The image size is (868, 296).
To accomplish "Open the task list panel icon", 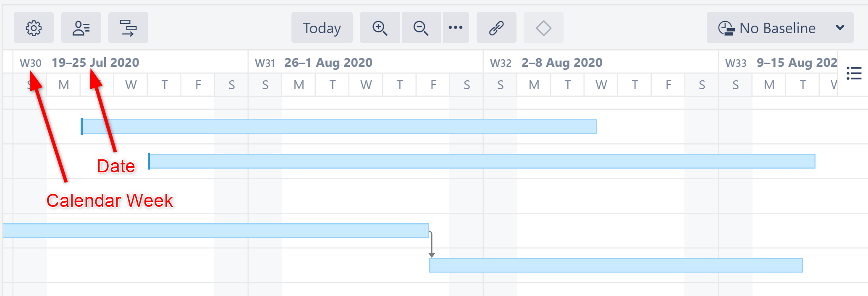I will pyautogui.click(x=854, y=72).
